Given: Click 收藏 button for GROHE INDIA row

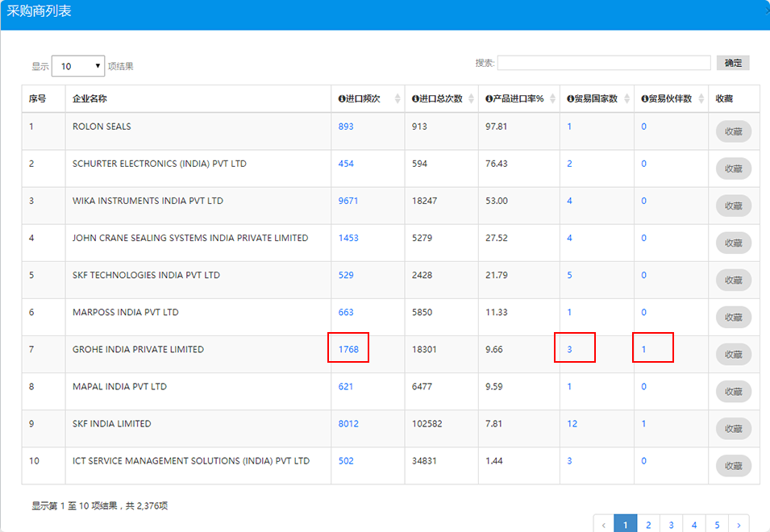Looking at the screenshot, I should [x=734, y=355].
